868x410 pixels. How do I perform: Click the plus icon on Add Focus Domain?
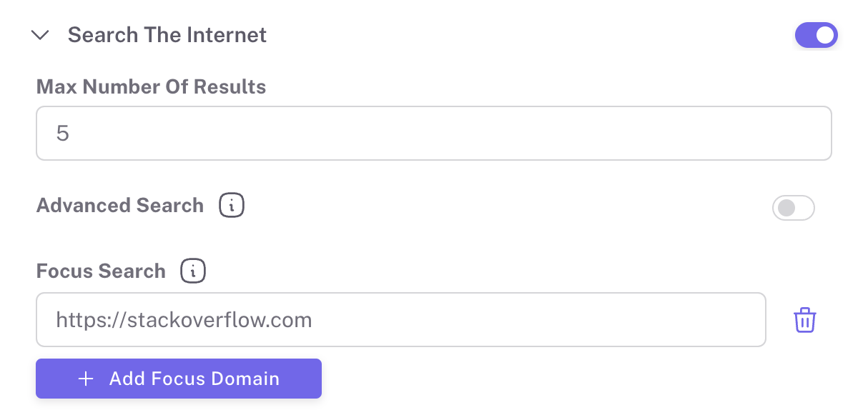86,379
